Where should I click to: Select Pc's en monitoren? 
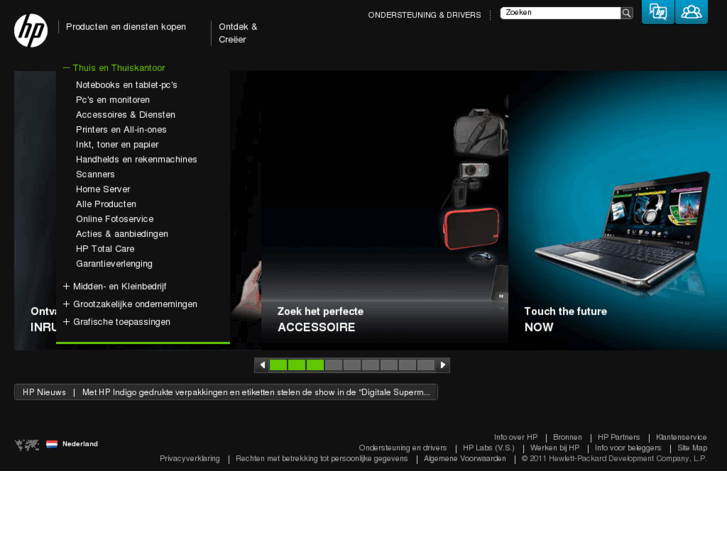tap(113, 100)
